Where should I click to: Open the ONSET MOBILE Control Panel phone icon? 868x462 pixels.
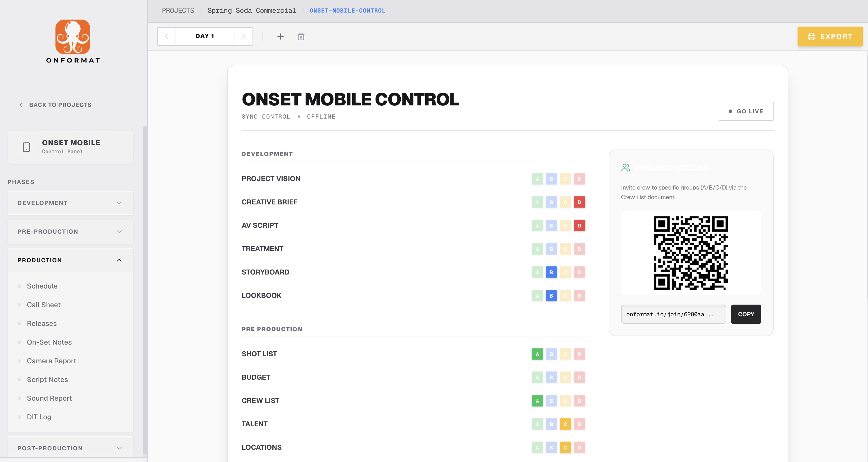(26, 147)
